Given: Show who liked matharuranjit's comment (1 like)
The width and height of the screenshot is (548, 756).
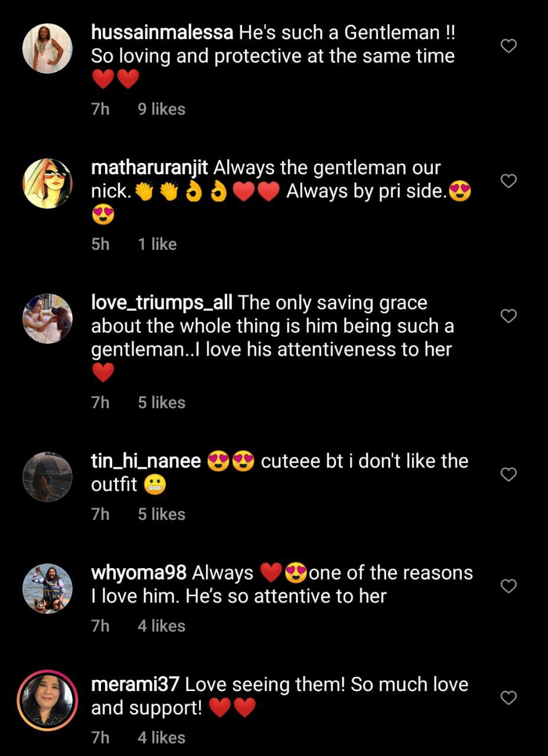Looking at the screenshot, I should click(157, 244).
